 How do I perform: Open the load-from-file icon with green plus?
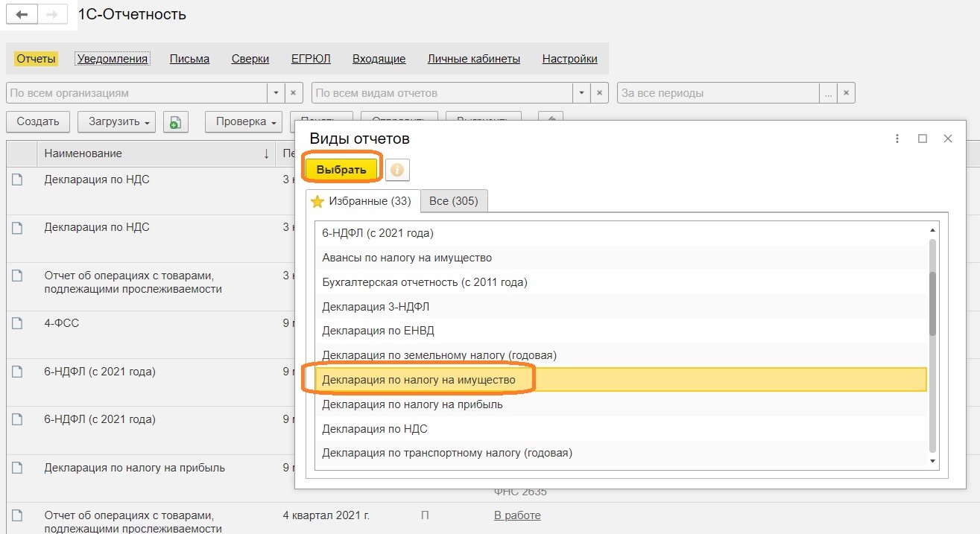point(175,122)
